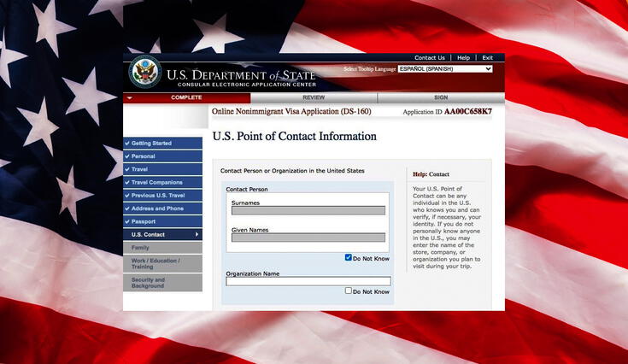The width and height of the screenshot is (628, 364).
Task: Select the REVIEW step tab
Action: pos(314,97)
